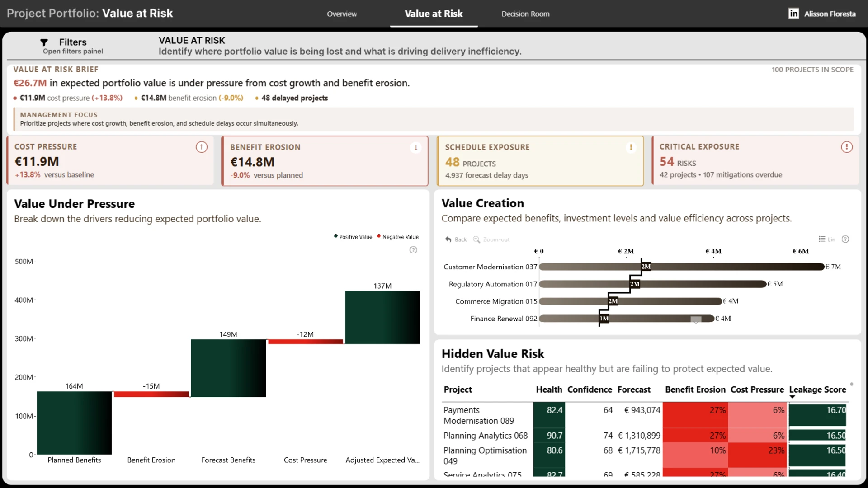
Task: Click the Zoom-out magnifier in Value Creation
Action: pos(476,239)
